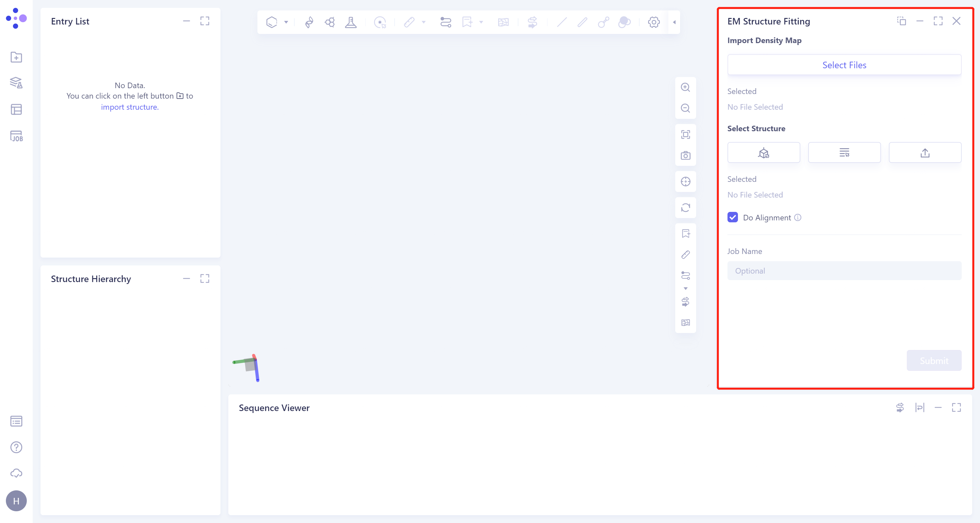The height and width of the screenshot is (523, 980).
Task: Uncheck the Do Alignment checkbox
Action: tap(732, 217)
